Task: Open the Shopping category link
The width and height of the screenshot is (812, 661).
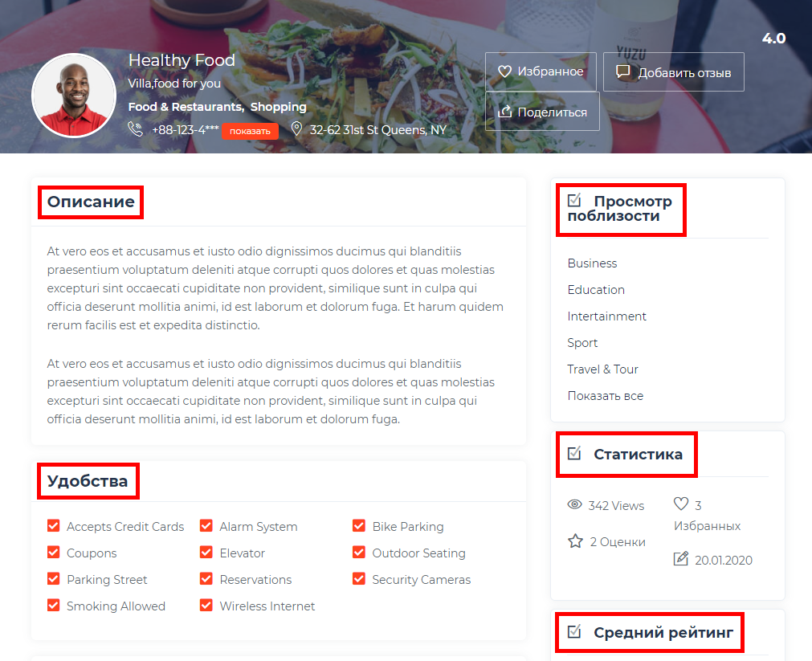Action: 279,107
